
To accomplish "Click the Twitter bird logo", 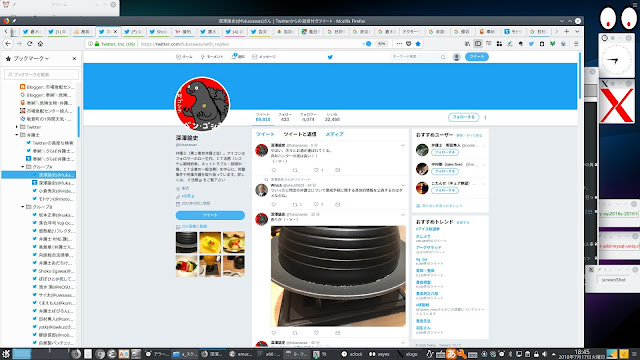I will (330, 57).
